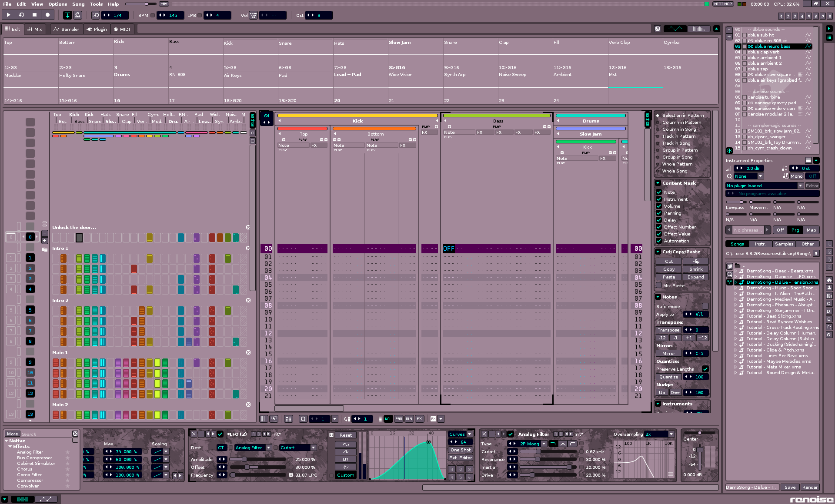Select low-pass filter shape in Analog Filter
Screen dimensions: 835x504
pyautogui.click(x=553, y=444)
